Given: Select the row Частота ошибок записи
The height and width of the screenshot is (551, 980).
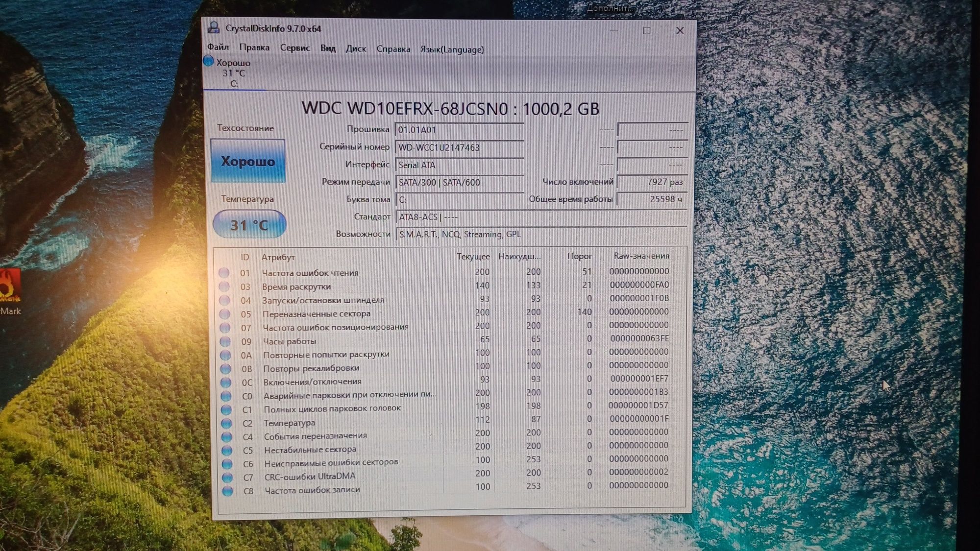Looking at the screenshot, I should click(443, 488).
